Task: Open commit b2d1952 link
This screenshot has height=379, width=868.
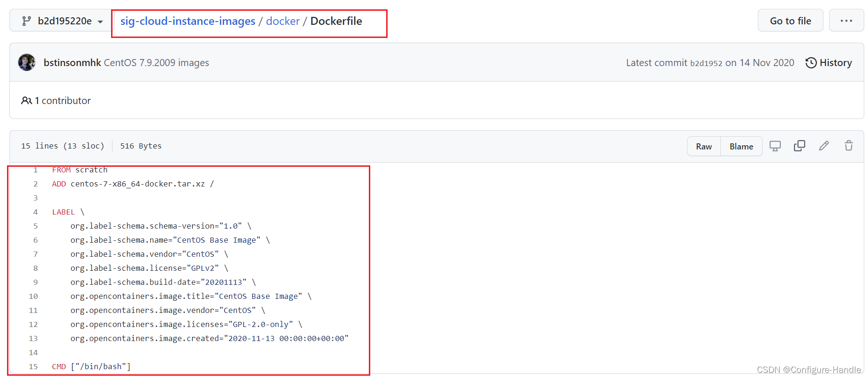Action: tap(706, 63)
